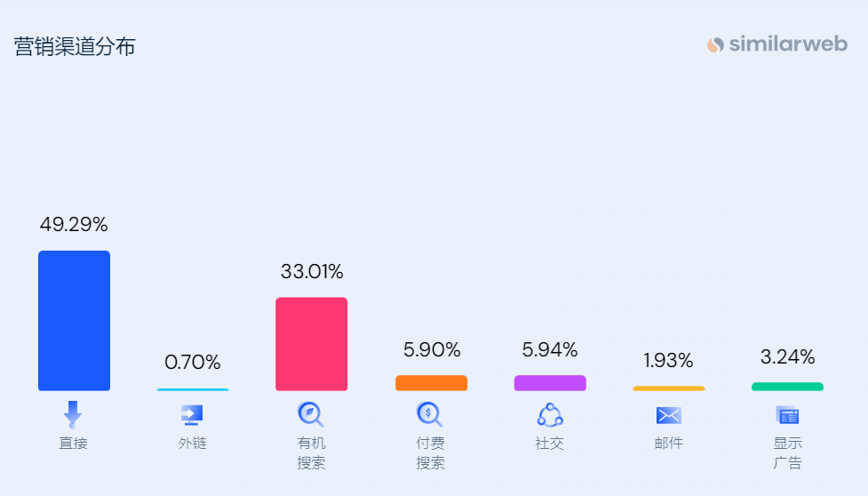Click the 营销渠道分布 chart title
868x496 pixels.
point(75,47)
